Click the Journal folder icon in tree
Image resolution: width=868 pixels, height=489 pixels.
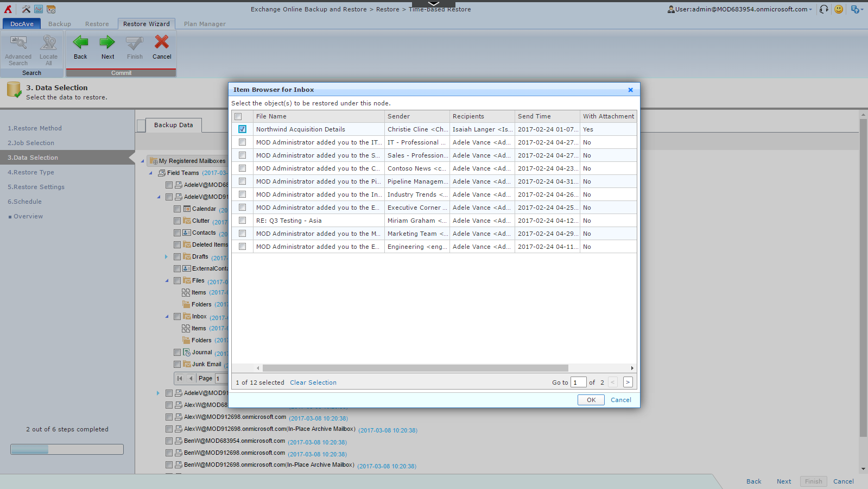[187, 352]
